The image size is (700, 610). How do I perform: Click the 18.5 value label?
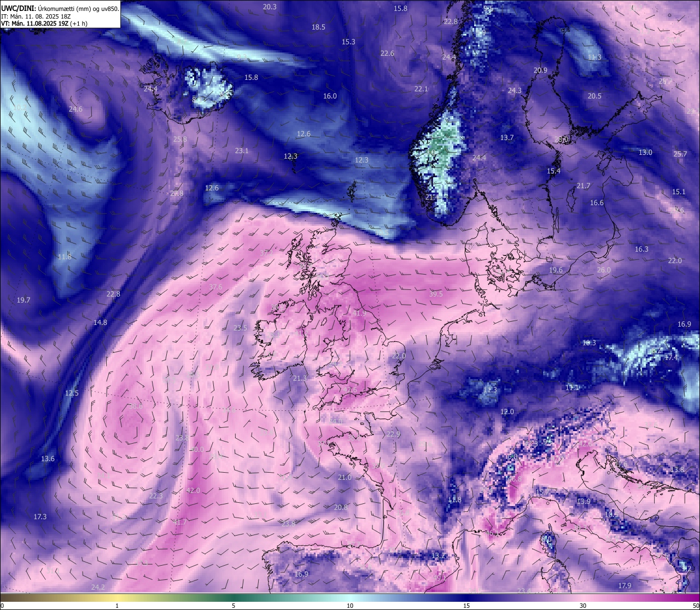click(318, 27)
